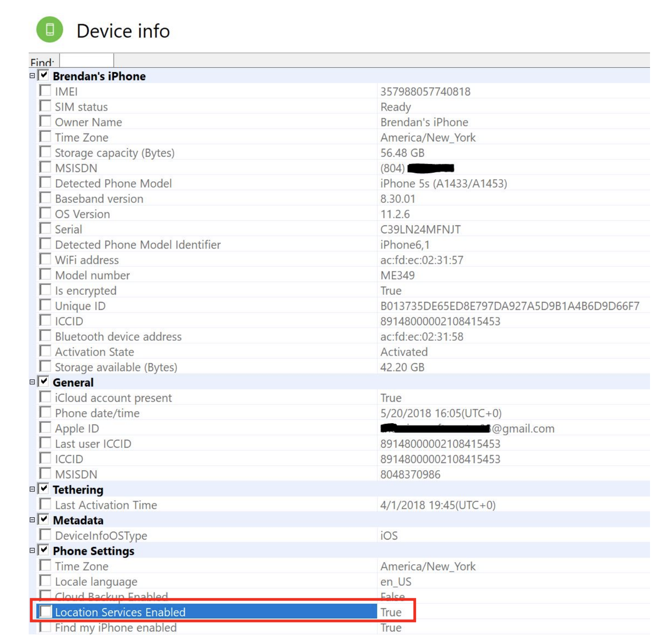
Task: Check the Location Services Enabled checkbox
Action: tap(45, 611)
